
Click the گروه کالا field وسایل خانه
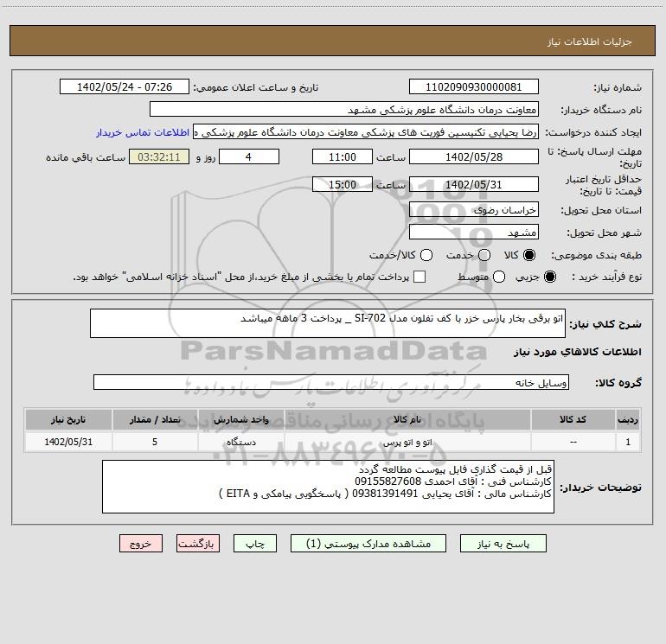pyautogui.click(x=331, y=382)
